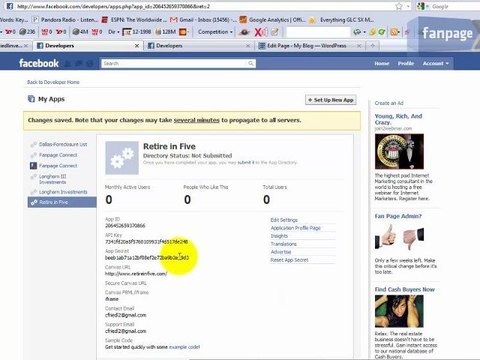
Task: Click the gears app image for Retire in Five
Action: 122,158
